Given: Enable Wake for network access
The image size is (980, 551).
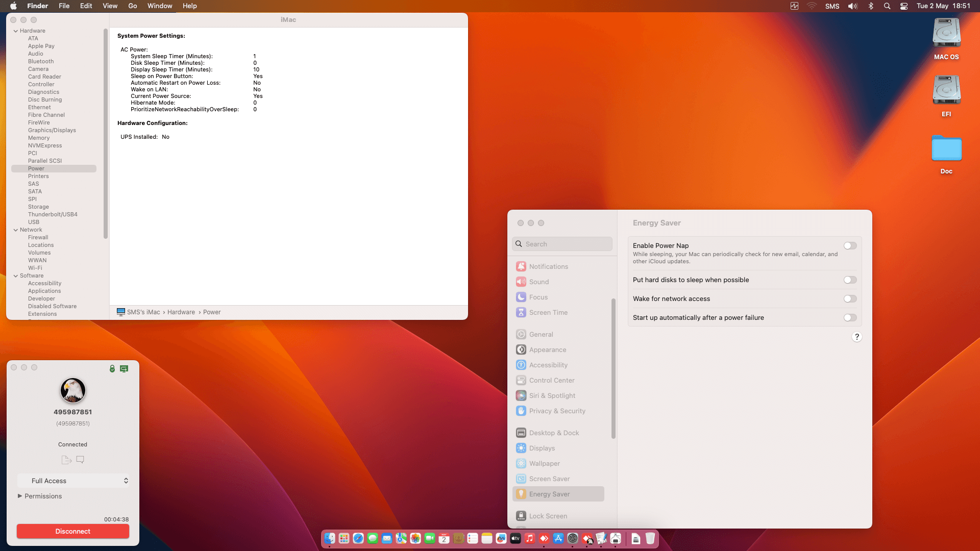Looking at the screenshot, I should [850, 299].
